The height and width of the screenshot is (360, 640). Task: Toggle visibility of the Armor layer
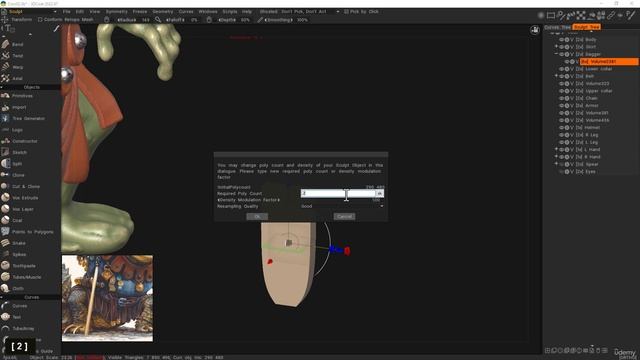[561, 106]
